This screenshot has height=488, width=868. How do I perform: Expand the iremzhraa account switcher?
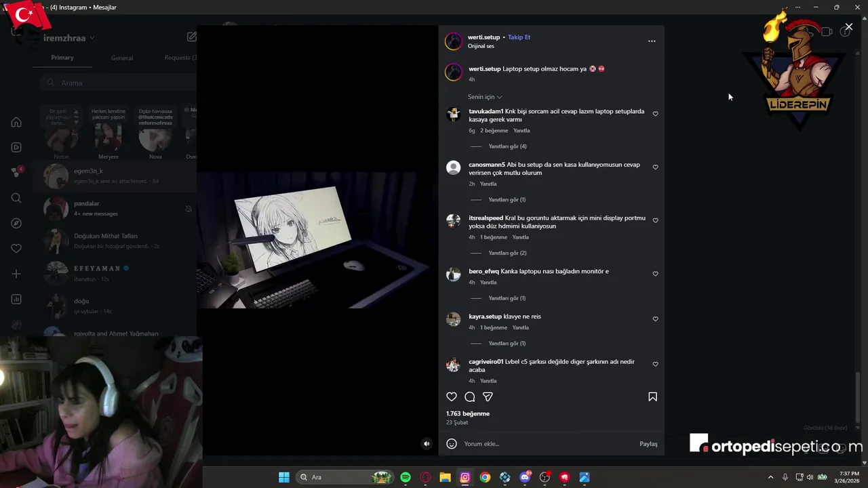(69, 38)
